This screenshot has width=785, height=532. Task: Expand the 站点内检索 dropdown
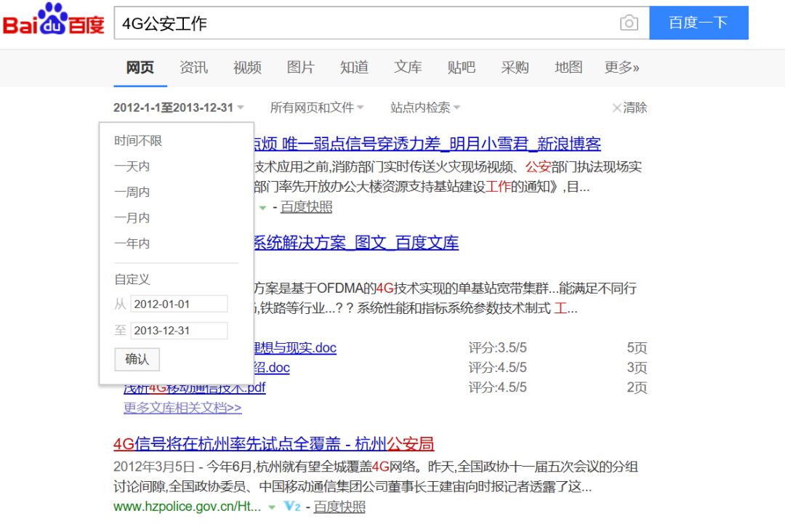point(425,108)
